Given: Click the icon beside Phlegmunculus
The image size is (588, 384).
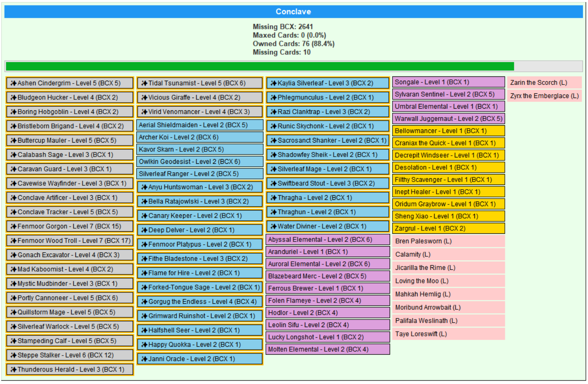Looking at the screenshot, I should point(274,98).
